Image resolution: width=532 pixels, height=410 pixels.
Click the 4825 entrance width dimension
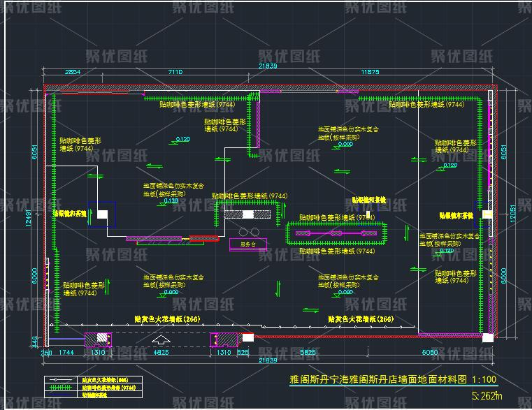(x=161, y=352)
